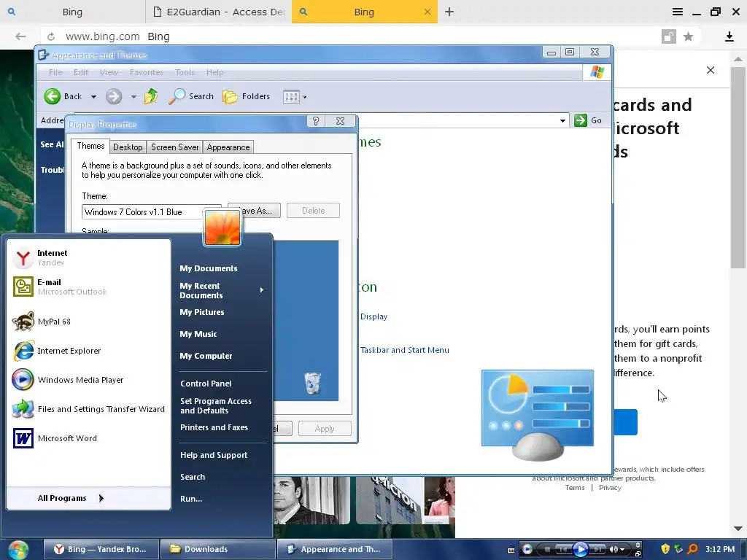This screenshot has width=747, height=560.
Task: Switch to the first Bing browser tab
Action: [x=72, y=12]
